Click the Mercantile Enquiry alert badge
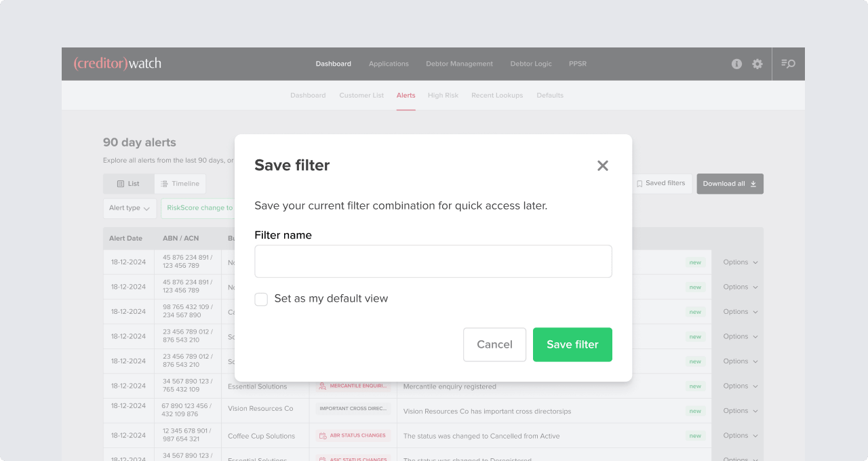The height and width of the screenshot is (461, 868). coord(353,386)
